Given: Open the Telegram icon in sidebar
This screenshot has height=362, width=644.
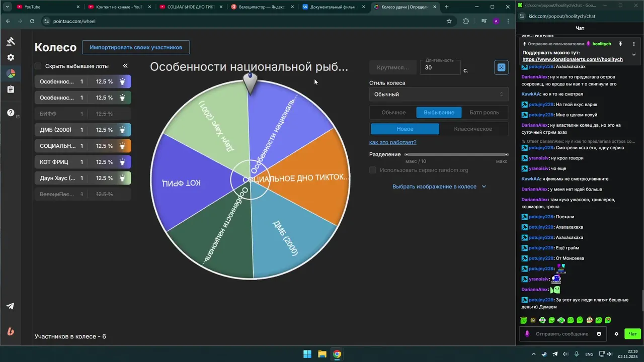Looking at the screenshot, I should tap(11, 306).
